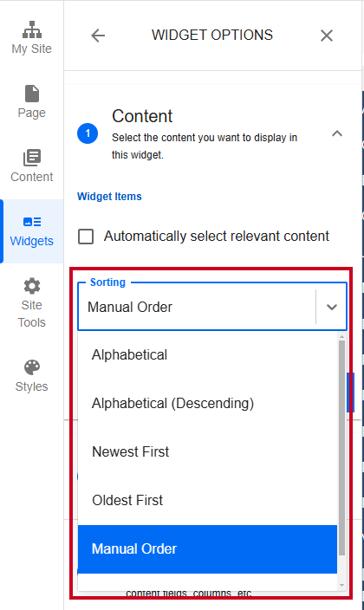This screenshot has height=610, width=364.
Task: Open the Styles palette icon
Action: click(x=32, y=367)
